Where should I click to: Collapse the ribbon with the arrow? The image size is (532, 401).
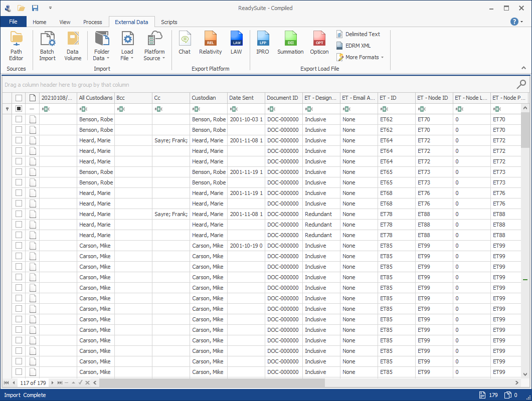pyautogui.click(x=524, y=68)
